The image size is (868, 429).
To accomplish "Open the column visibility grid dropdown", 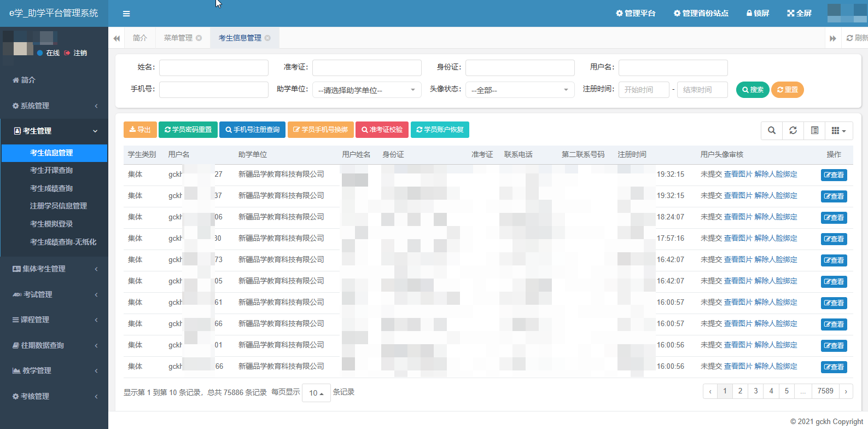I will [x=838, y=130].
